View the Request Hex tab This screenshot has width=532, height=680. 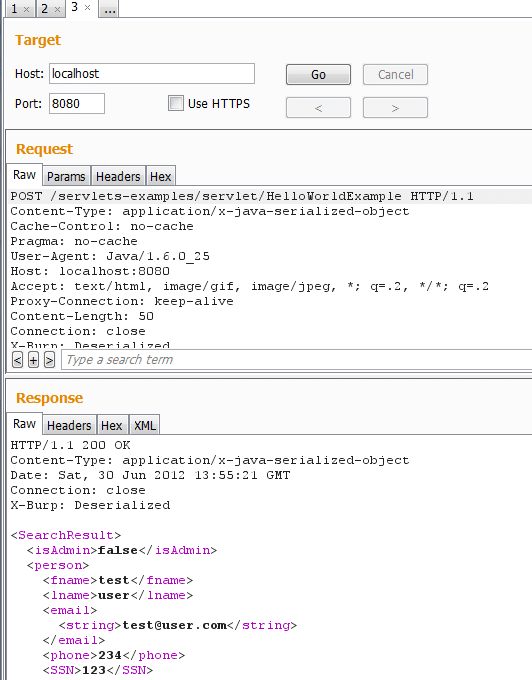[160, 177]
